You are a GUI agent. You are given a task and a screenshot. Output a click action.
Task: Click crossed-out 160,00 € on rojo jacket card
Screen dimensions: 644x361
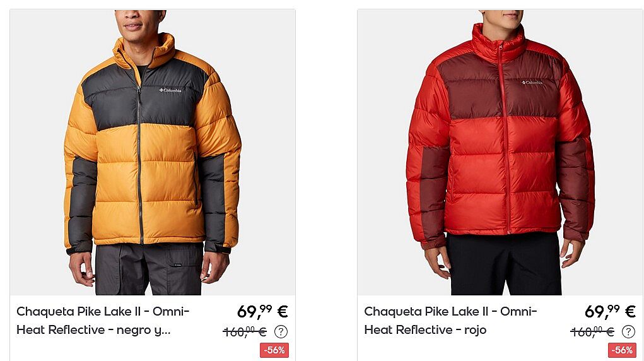(x=592, y=331)
